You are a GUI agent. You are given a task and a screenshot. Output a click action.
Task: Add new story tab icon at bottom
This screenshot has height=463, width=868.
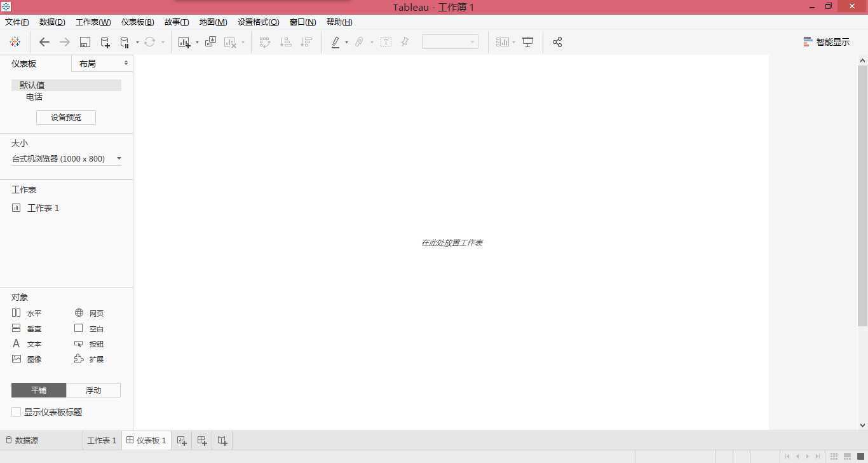pyautogui.click(x=222, y=440)
